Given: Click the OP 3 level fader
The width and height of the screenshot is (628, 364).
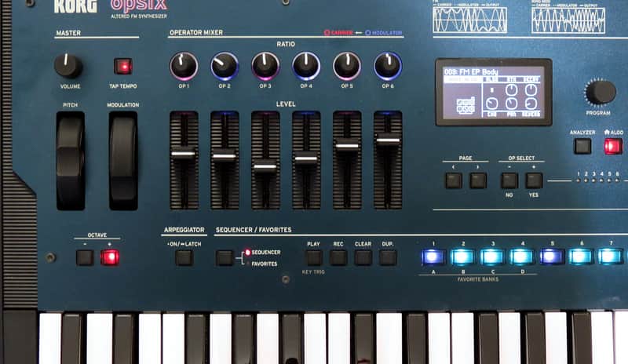Looking at the screenshot, I should pyautogui.click(x=265, y=166).
